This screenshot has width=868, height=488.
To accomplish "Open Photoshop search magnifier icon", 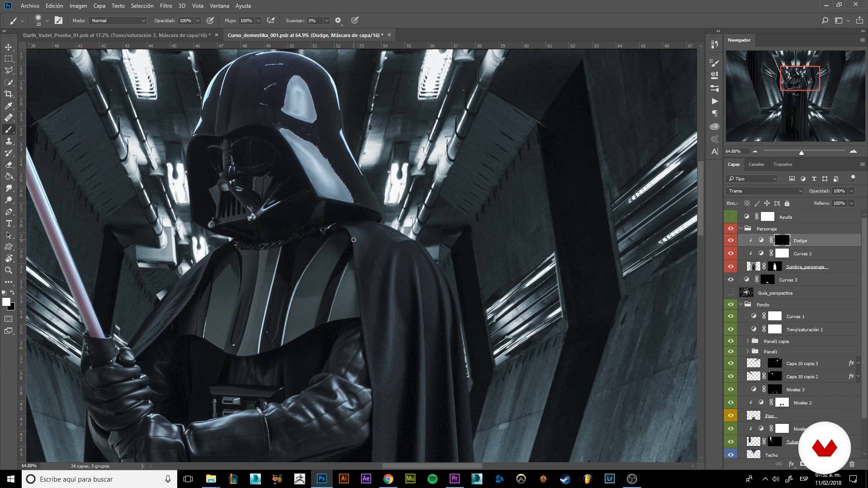I will [825, 20].
